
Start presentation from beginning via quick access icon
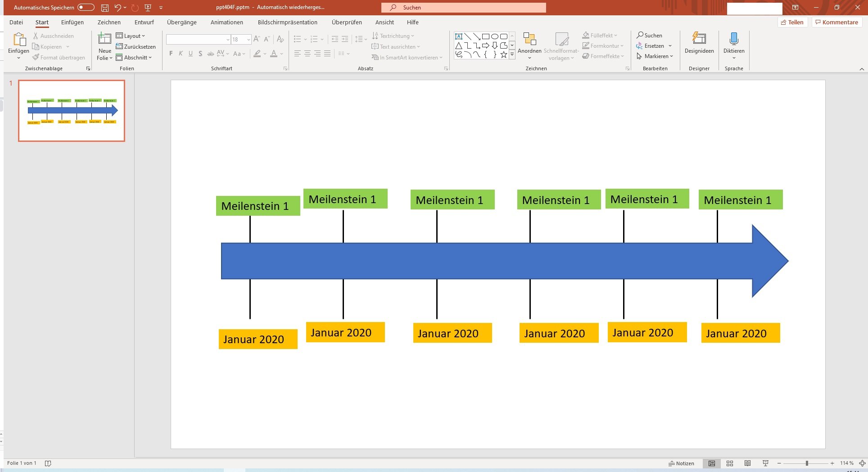148,8
